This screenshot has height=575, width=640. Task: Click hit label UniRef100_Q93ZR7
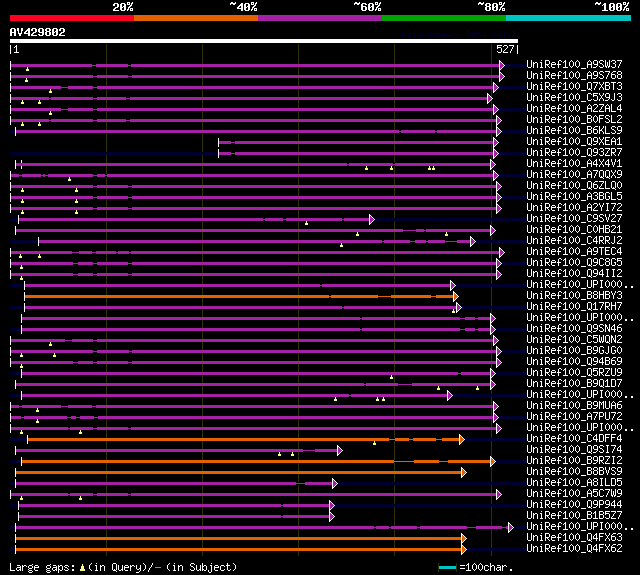point(574,153)
